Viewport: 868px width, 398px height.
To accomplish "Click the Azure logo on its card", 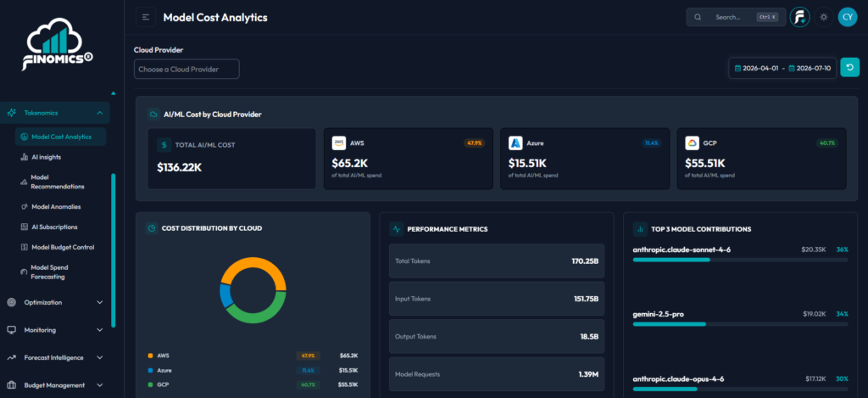I will [x=515, y=143].
